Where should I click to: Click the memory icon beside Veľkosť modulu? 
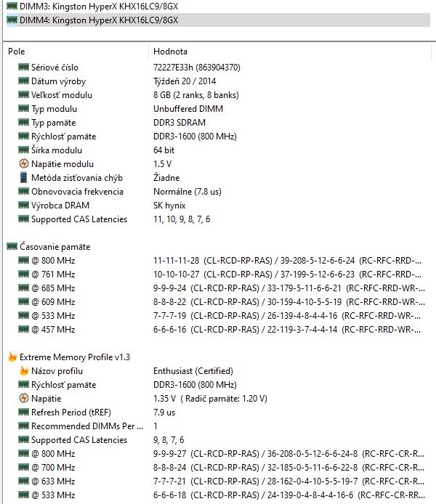(x=23, y=94)
